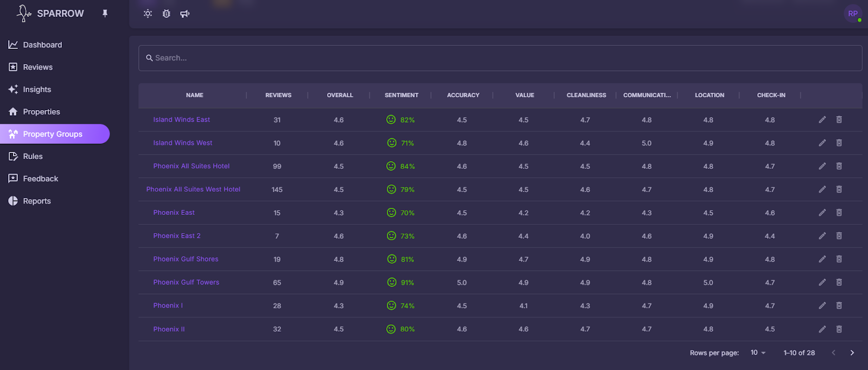Delete Island Winds East group
Image resolution: width=868 pixels, height=370 pixels.
pos(839,119)
